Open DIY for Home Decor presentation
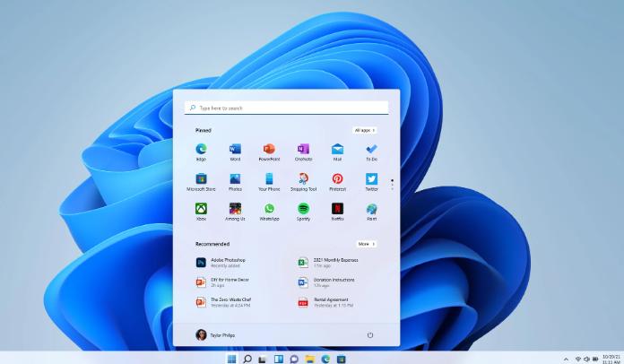This screenshot has width=624, height=364. (x=222, y=282)
